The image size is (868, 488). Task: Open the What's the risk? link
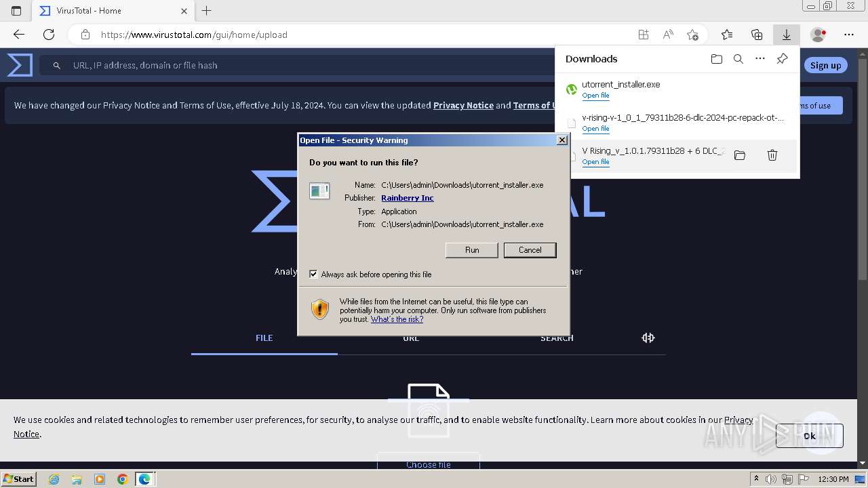397,319
